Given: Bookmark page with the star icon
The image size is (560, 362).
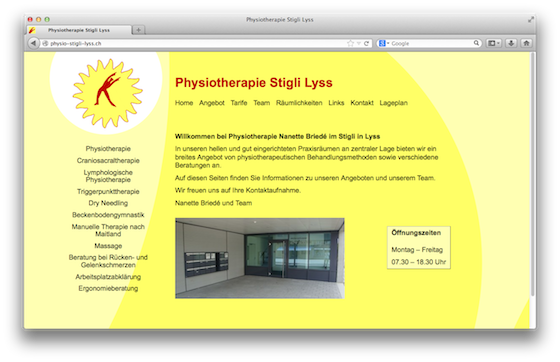Looking at the screenshot, I should pos(350,43).
